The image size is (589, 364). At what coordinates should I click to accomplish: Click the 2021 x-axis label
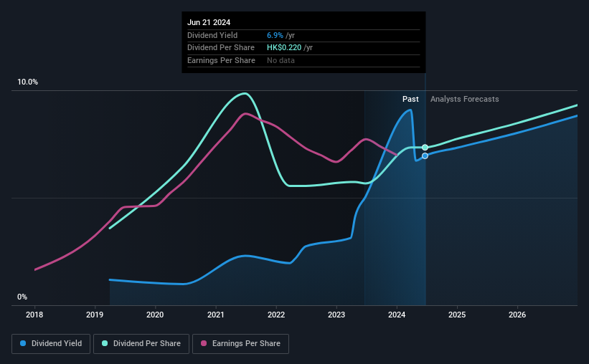tap(216, 315)
